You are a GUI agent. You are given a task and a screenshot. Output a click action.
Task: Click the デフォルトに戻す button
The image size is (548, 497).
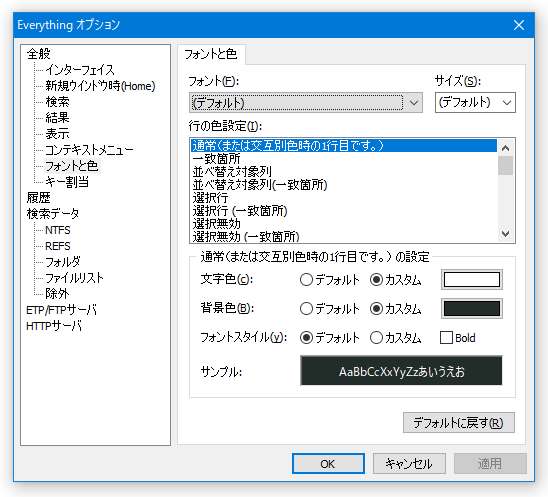pos(459,423)
